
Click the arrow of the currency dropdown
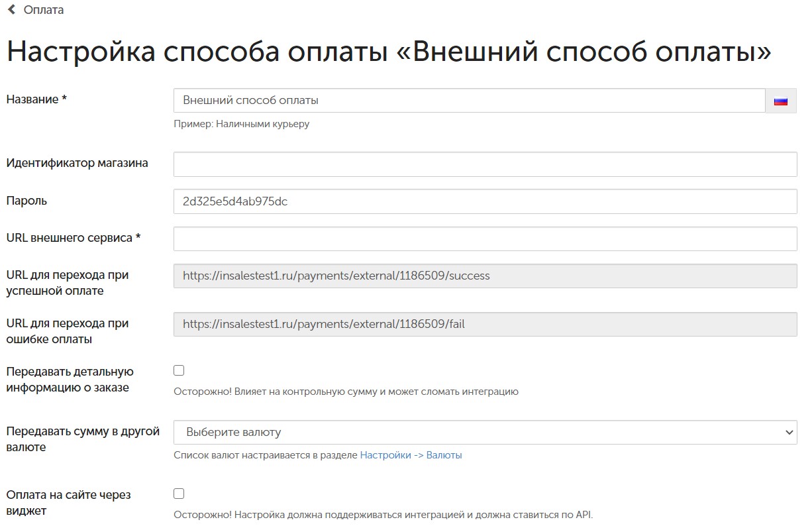point(788,433)
